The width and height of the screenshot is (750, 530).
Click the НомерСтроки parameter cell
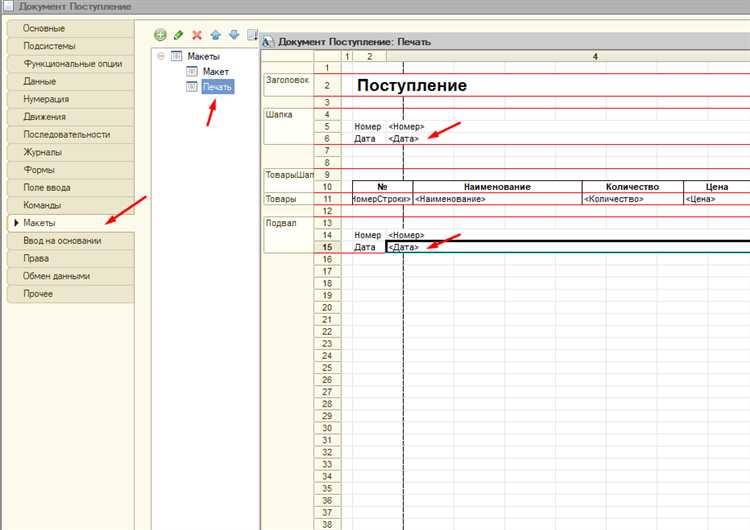pos(382,199)
